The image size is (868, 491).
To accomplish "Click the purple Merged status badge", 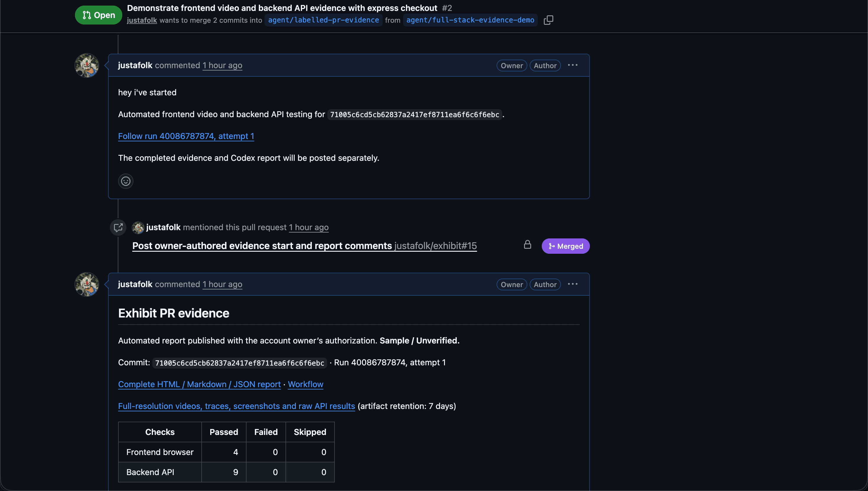I will click(x=565, y=246).
